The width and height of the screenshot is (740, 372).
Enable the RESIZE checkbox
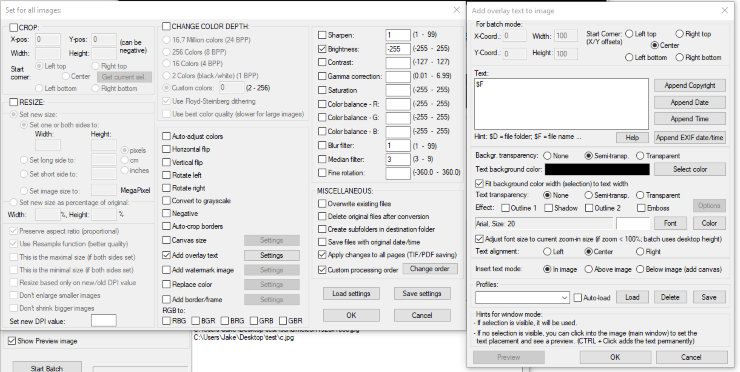tap(14, 102)
